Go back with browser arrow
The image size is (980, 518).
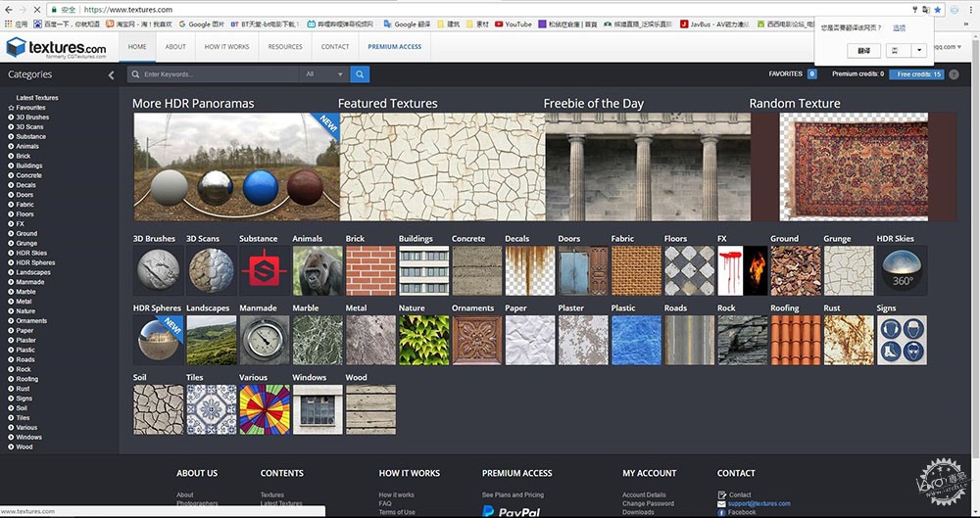coord(9,10)
